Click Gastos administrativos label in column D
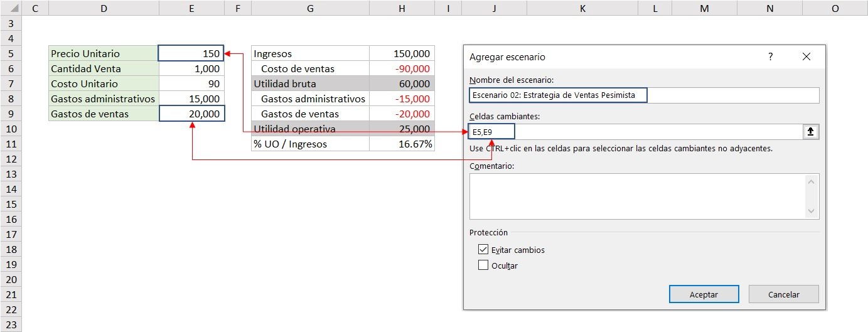 coord(104,99)
